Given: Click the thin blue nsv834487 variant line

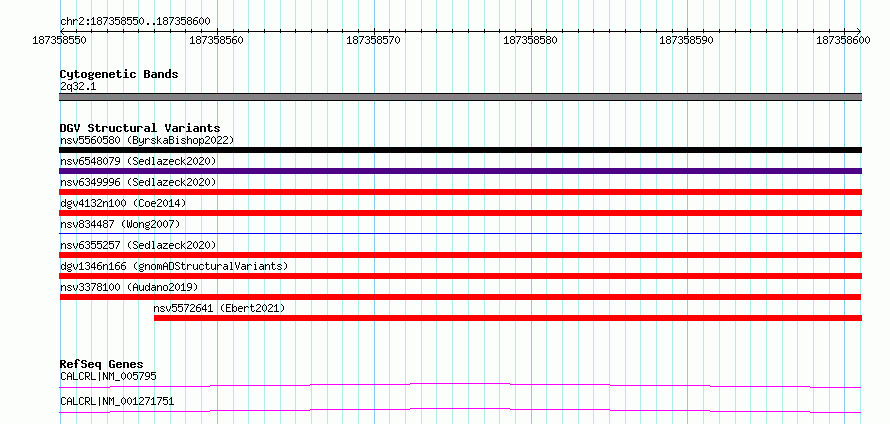Looking at the screenshot, I should (x=460, y=233).
